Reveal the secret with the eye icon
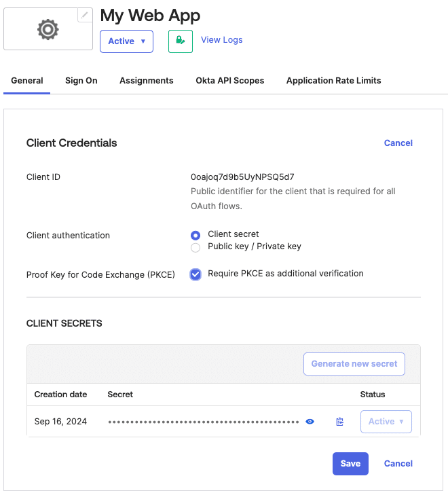 tap(310, 422)
